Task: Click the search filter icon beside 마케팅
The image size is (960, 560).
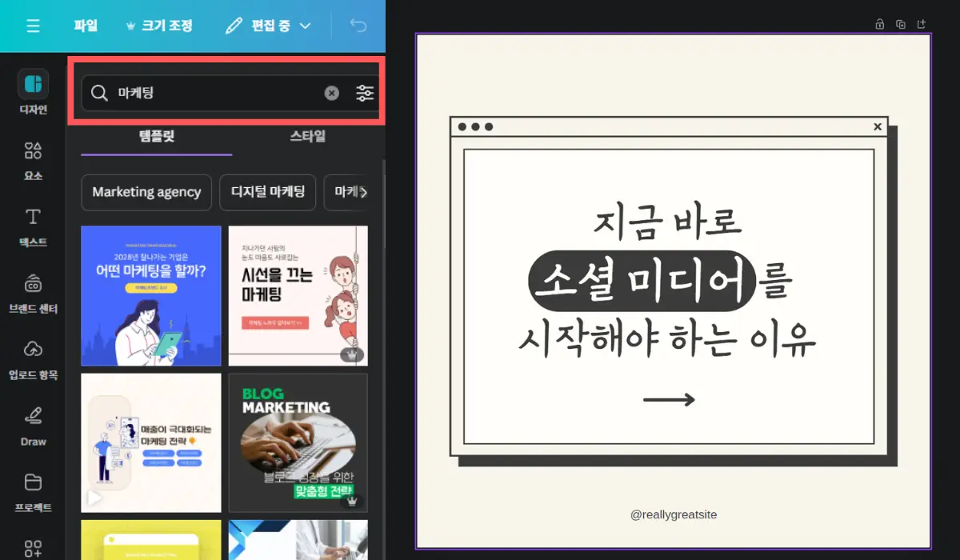Action: pos(365,93)
